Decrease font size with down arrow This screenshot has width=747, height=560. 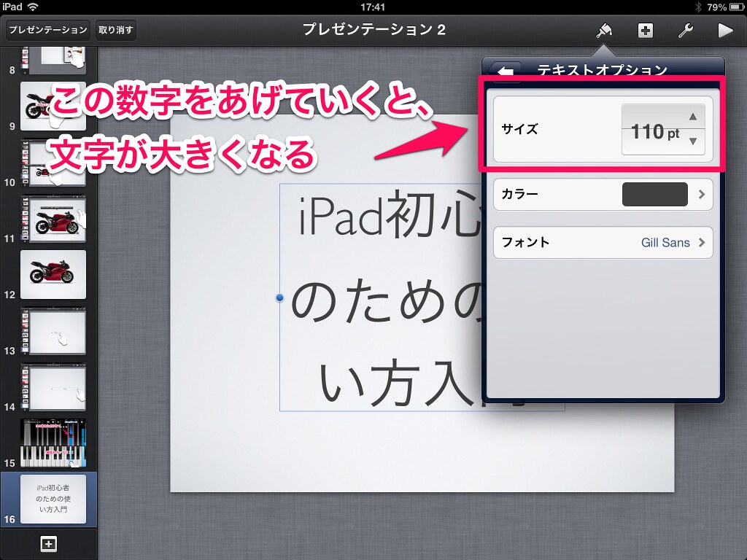click(692, 142)
